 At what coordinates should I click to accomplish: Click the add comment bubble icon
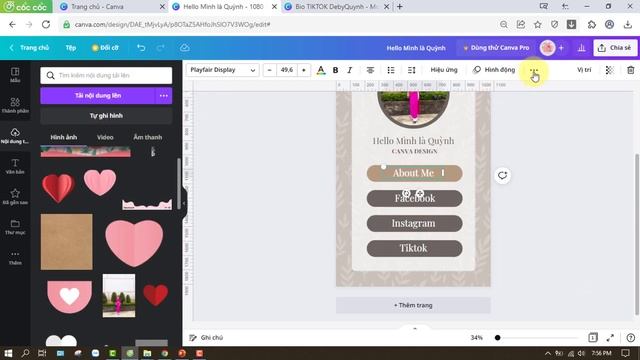pos(502,176)
